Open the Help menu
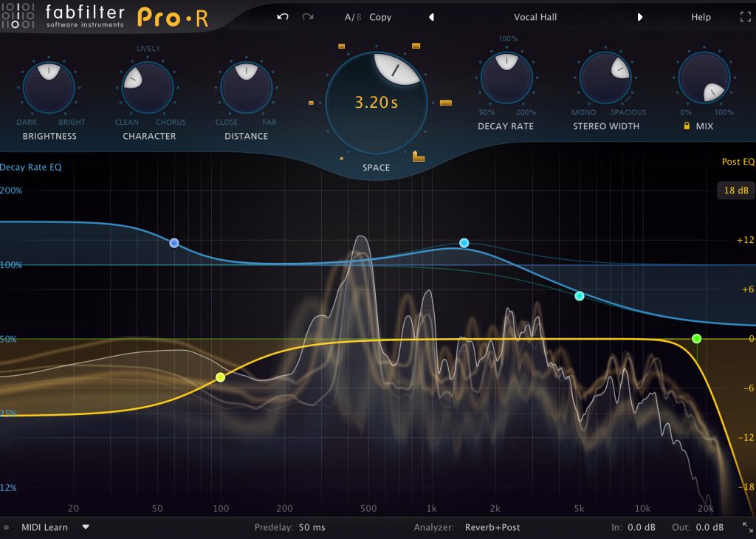 [701, 16]
